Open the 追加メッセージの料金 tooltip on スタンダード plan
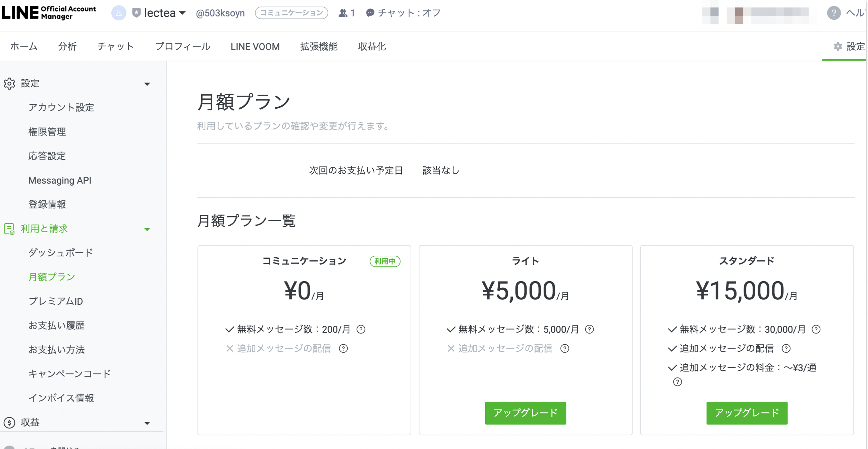Viewport: 868px width, 449px height. click(x=677, y=382)
